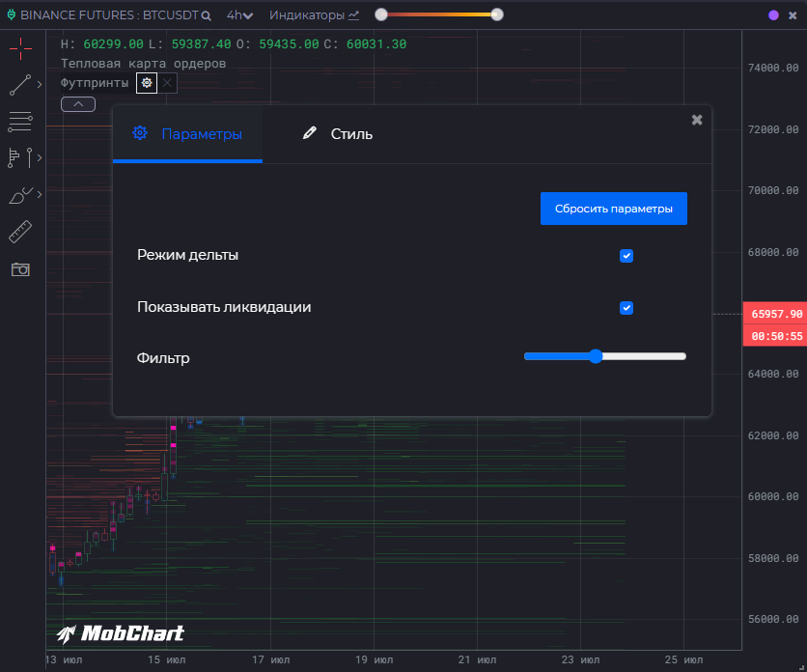Select the brush drawing tool
The image size is (807, 672).
(20, 195)
